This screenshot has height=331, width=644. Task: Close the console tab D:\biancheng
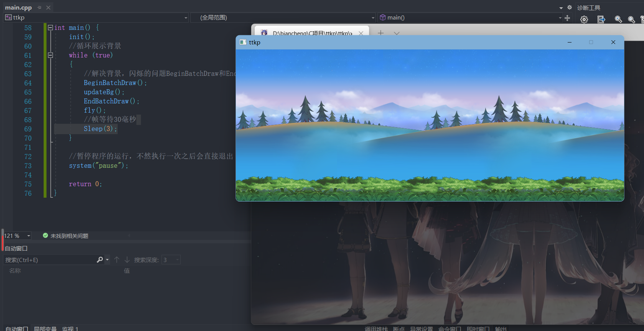361,33
